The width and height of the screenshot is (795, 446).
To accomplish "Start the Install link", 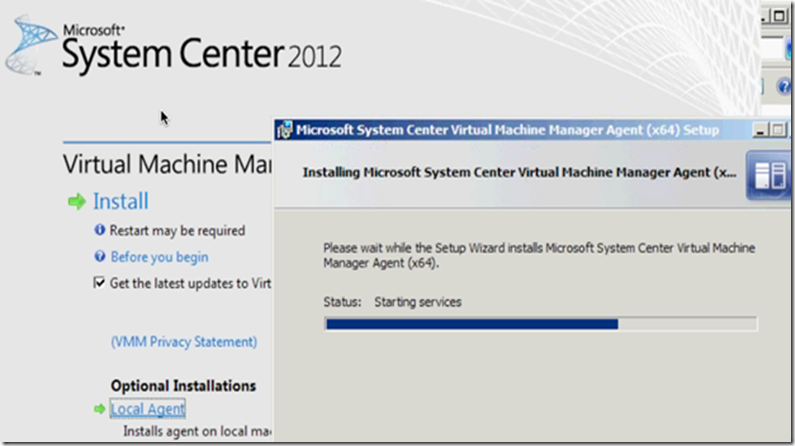I will pyautogui.click(x=121, y=202).
